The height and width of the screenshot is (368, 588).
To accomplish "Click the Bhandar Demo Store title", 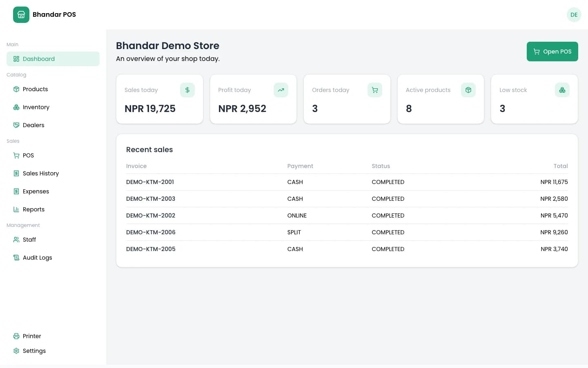I will (167, 46).
